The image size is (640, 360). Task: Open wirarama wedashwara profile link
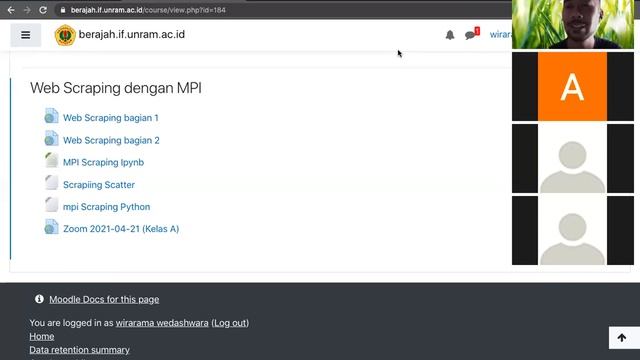coord(162,323)
